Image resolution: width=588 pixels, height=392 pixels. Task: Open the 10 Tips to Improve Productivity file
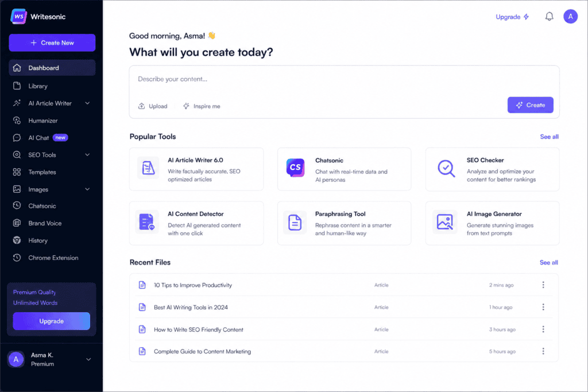tap(193, 285)
